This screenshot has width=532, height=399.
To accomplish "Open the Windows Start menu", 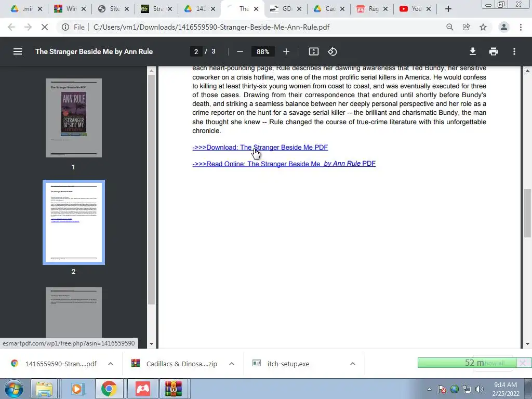I will (14, 389).
